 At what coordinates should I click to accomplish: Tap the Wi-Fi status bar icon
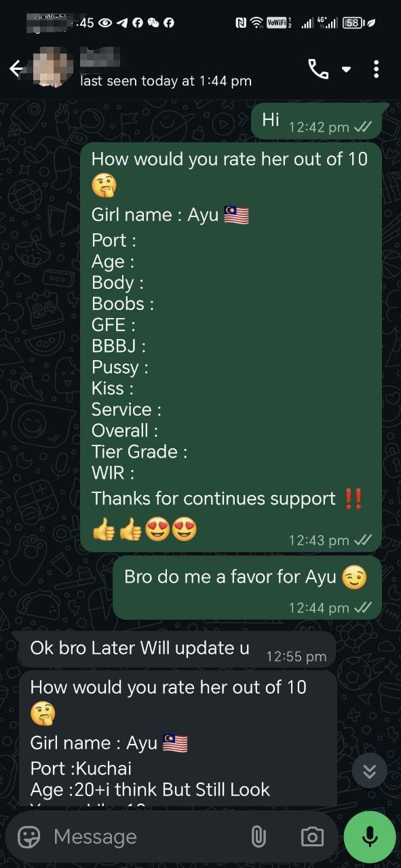click(x=256, y=22)
